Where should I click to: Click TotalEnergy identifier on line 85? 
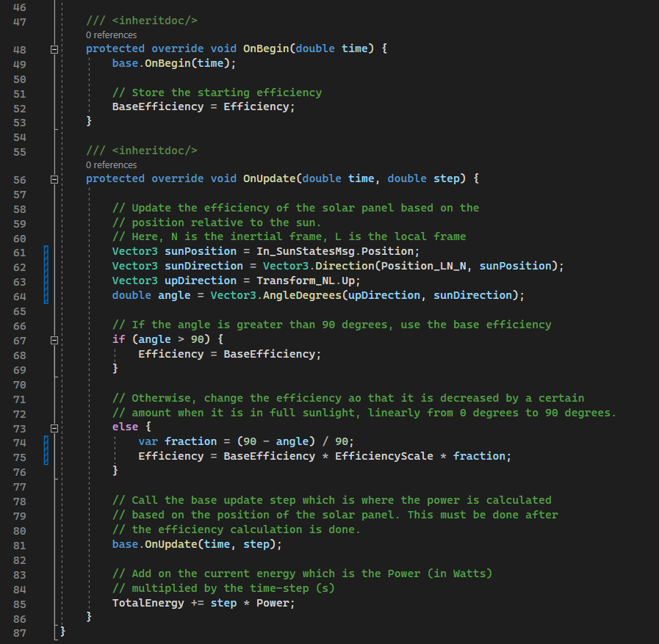(x=148, y=604)
